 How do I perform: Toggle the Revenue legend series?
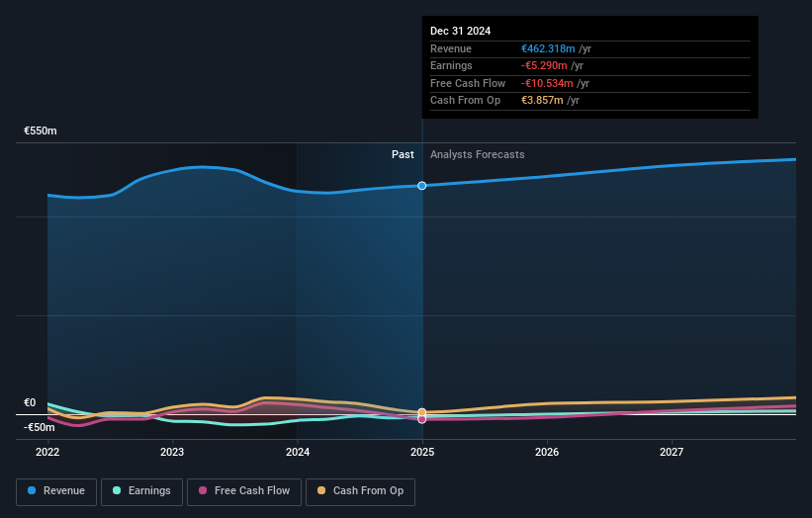(x=56, y=491)
